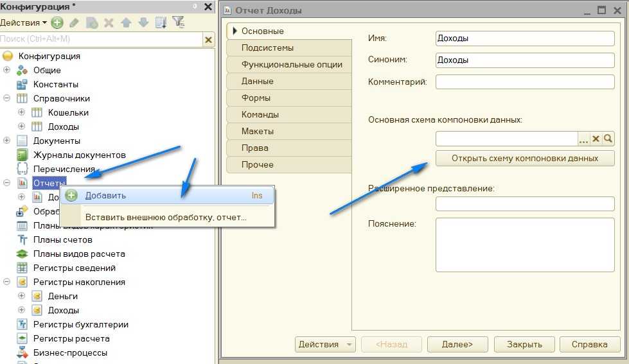The height and width of the screenshot is (364, 629).
Task: Select Бизнес-процессы in the tree
Action: point(70,353)
